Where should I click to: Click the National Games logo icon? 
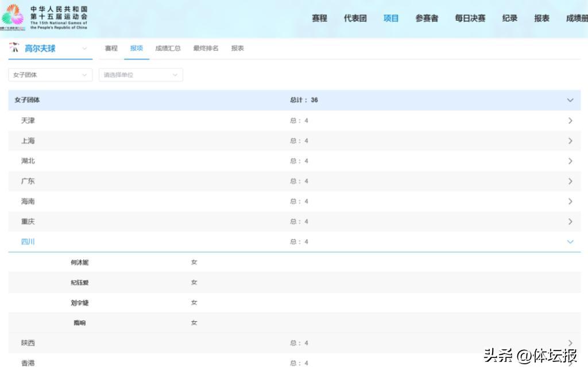(13, 17)
